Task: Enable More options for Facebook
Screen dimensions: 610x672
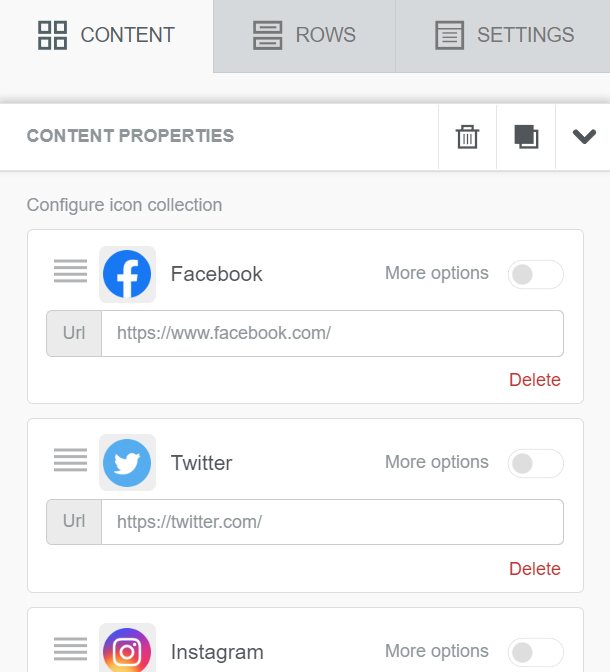Action: pos(535,274)
